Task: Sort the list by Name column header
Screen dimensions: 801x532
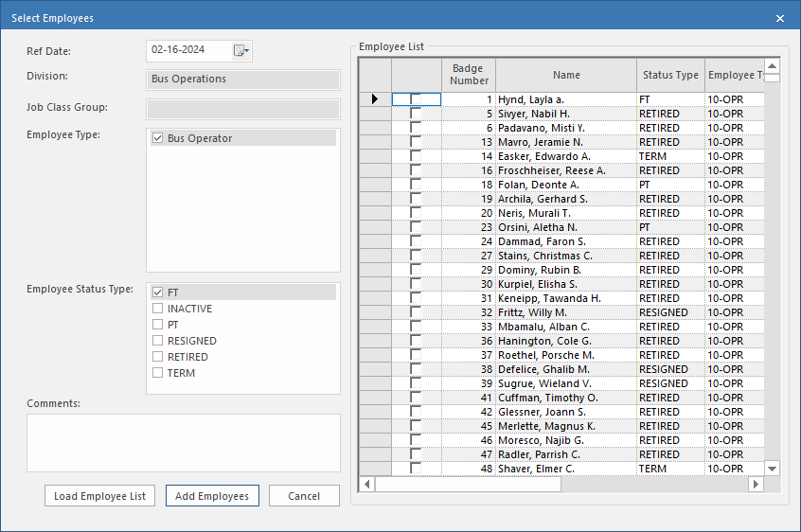Action: click(566, 75)
